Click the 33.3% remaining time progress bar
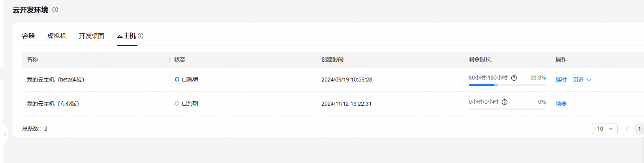 (x=507, y=85)
